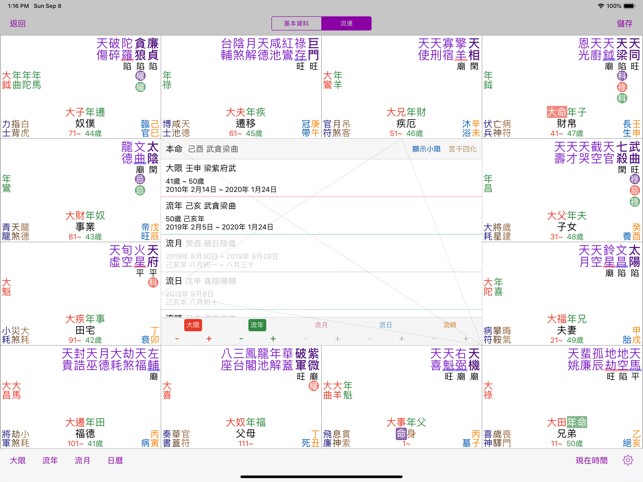Image resolution: width=643 pixels, height=482 pixels.
Task: Open 日曆 in bottom toolbar
Action: pyautogui.click(x=115, y=460)
